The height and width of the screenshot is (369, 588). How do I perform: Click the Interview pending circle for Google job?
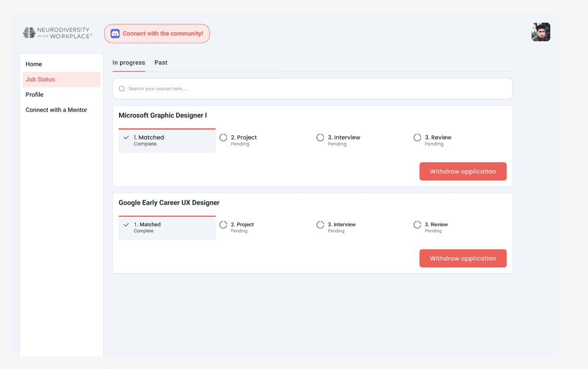point(320,225)
